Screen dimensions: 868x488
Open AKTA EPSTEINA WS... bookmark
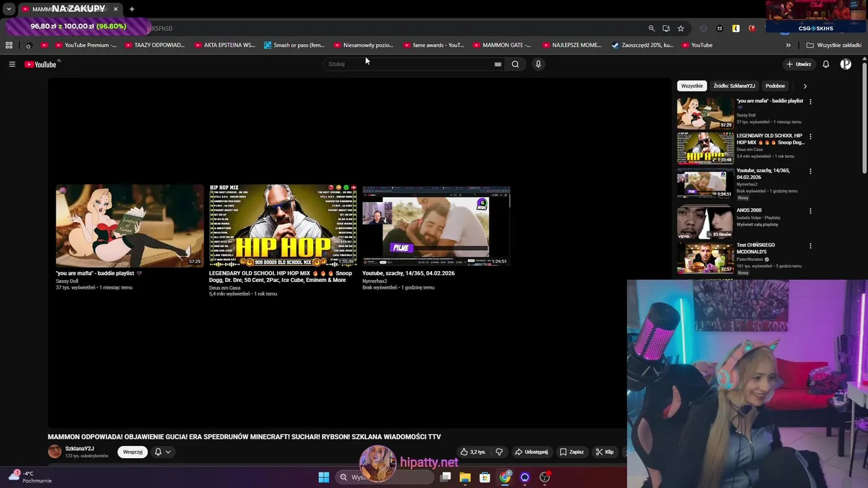pos(224,45)
